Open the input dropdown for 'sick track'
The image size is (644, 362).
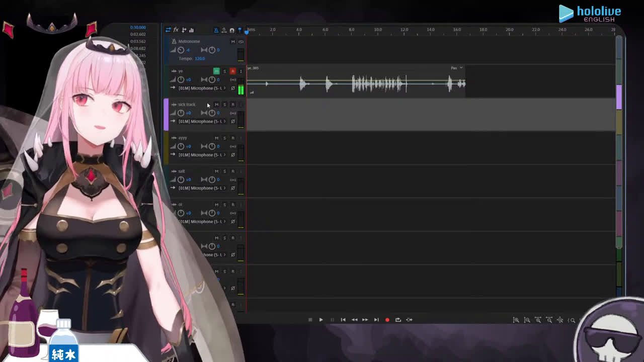(x=201, y=121)
